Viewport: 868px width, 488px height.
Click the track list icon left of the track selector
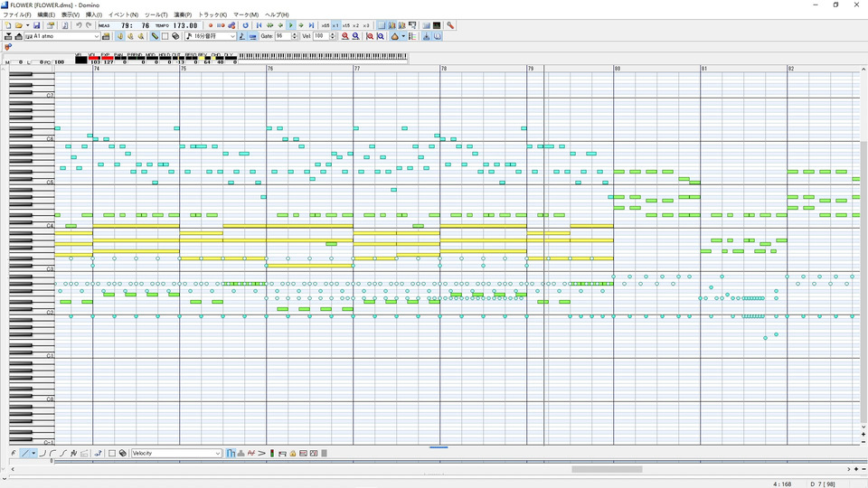(x=18, y=36)
